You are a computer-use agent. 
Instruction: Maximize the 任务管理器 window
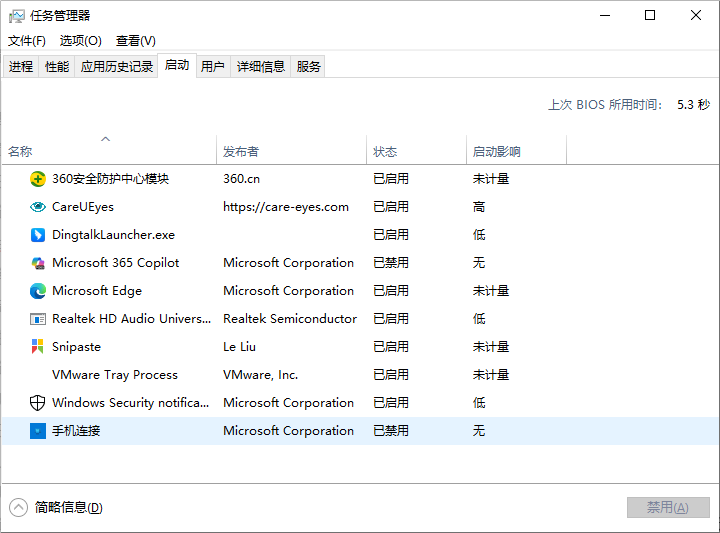(x=650, y=16)
